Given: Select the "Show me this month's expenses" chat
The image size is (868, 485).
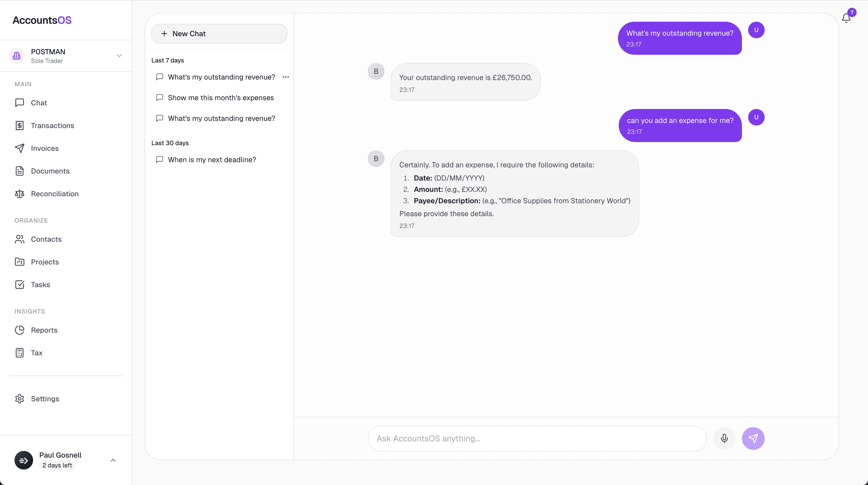Looking at the screenshot, I should (221, 98).
